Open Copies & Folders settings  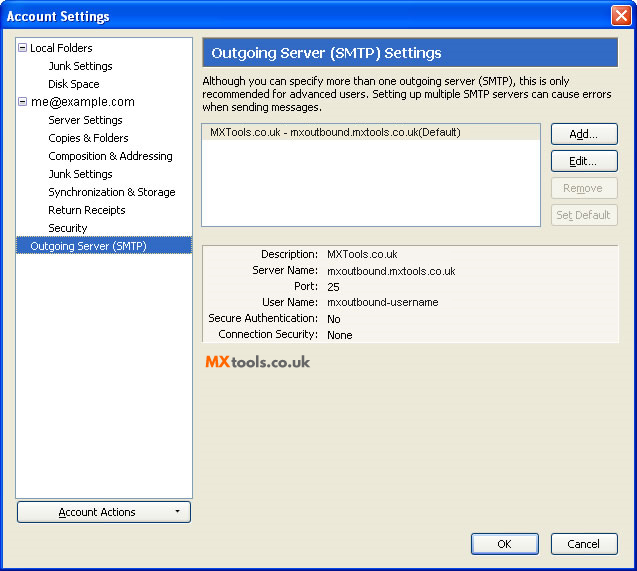pos(88,138)
